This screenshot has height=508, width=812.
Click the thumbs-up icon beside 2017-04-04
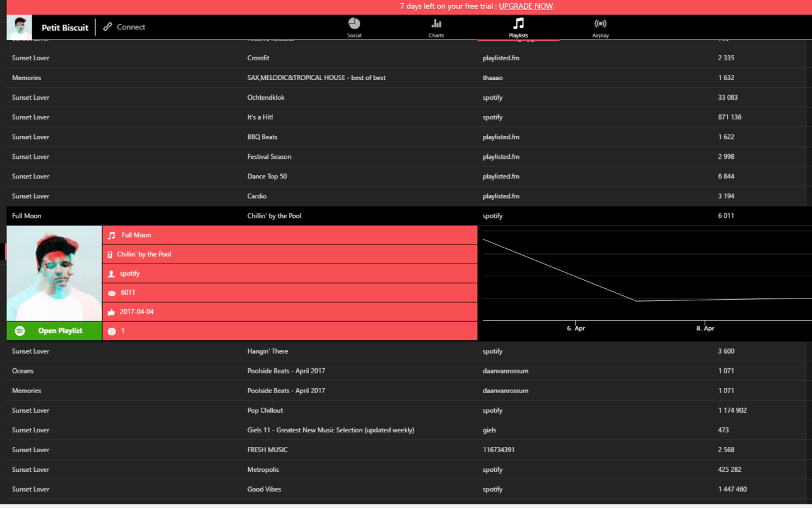pos(112,312)
